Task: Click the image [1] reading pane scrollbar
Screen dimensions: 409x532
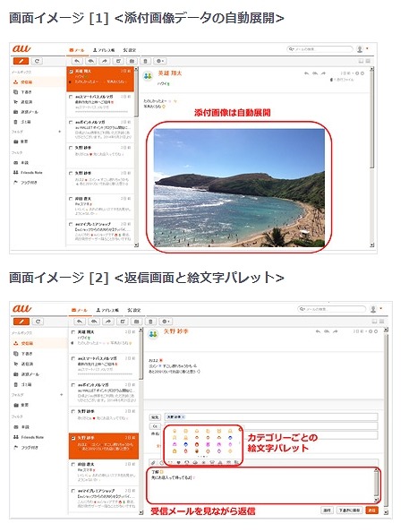Action: [371, 119]
